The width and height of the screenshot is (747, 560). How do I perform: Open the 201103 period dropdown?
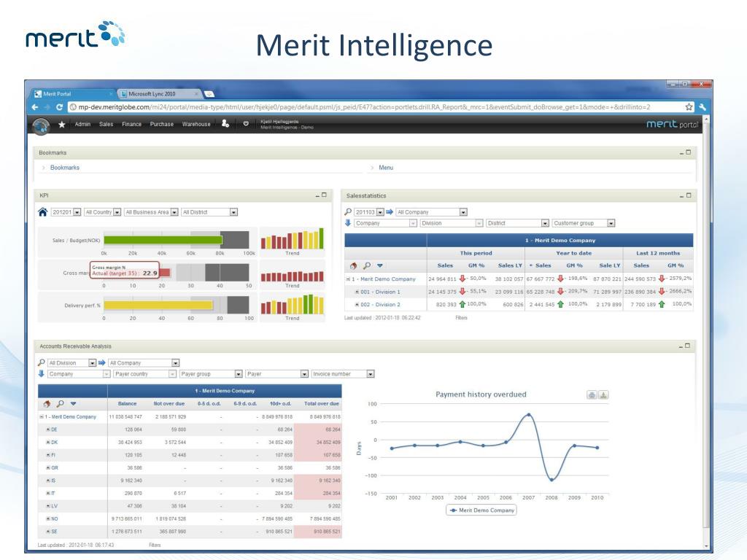(380, 212)
